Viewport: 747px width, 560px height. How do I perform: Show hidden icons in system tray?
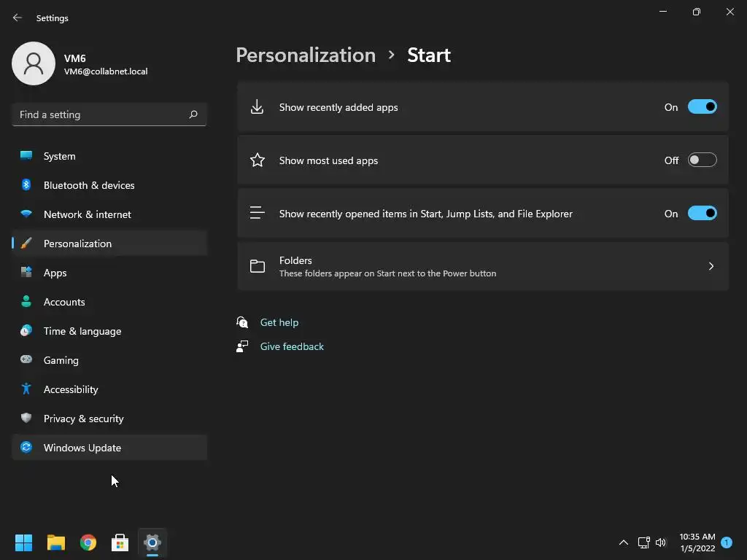[623, 542]
